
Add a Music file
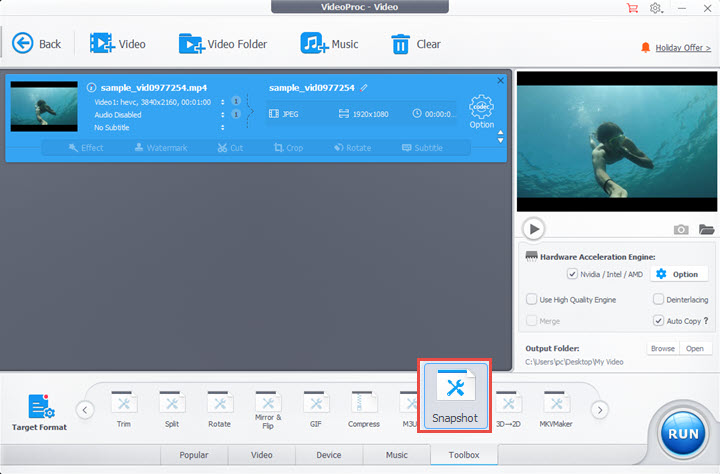click(x=329, y=44)
